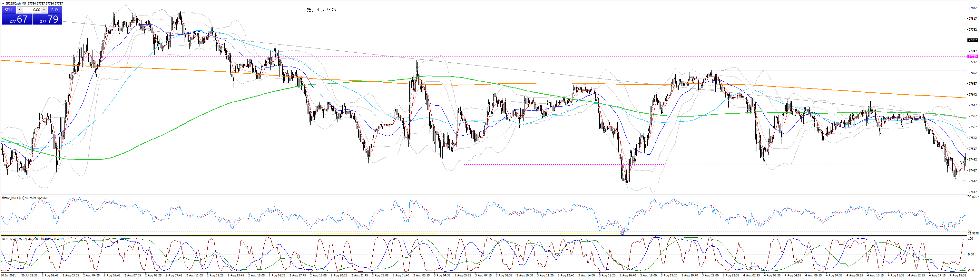Click time axis label 2 Aug 09:45
The height and width of the screenshot is (279, 980).
pos(173,275)
